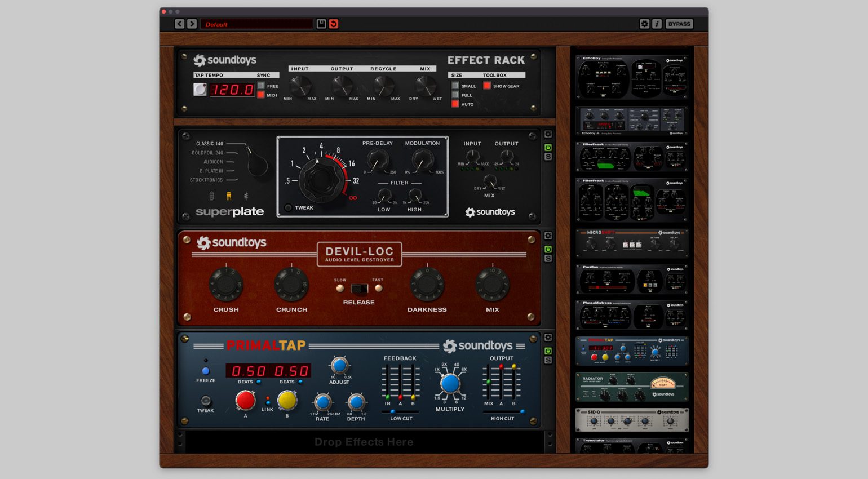Go to the previous preset arrow

click(179, 24)
